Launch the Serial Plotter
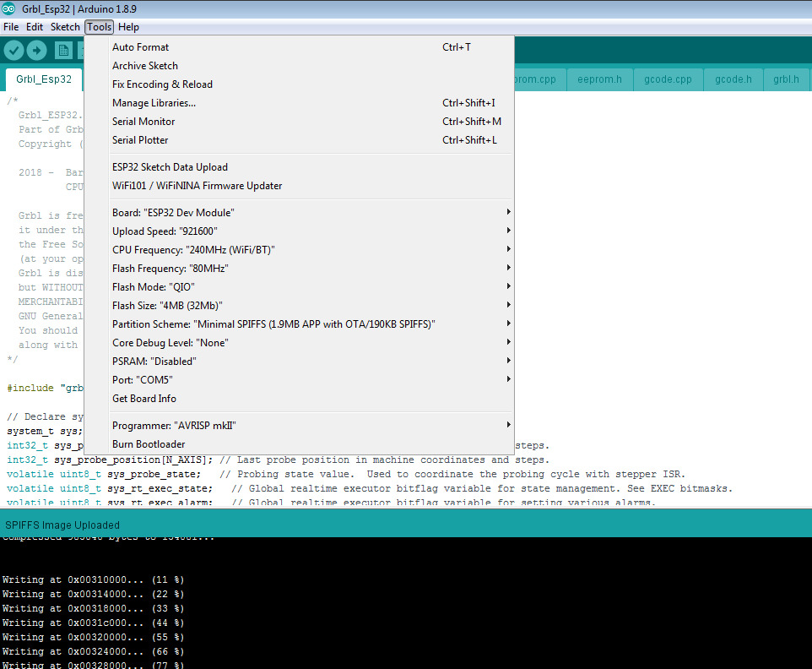812x669 pixels. pos(300,140)
